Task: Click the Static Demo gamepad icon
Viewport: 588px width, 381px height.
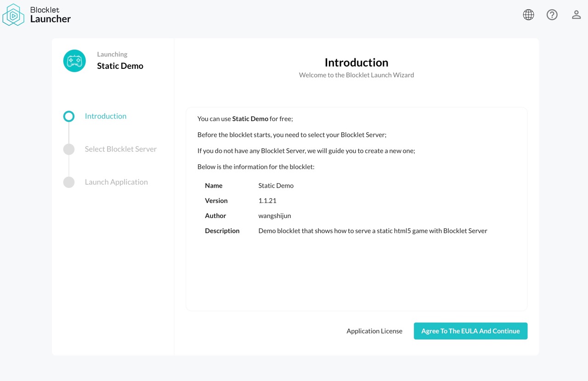Action: [x=74, y=61]
